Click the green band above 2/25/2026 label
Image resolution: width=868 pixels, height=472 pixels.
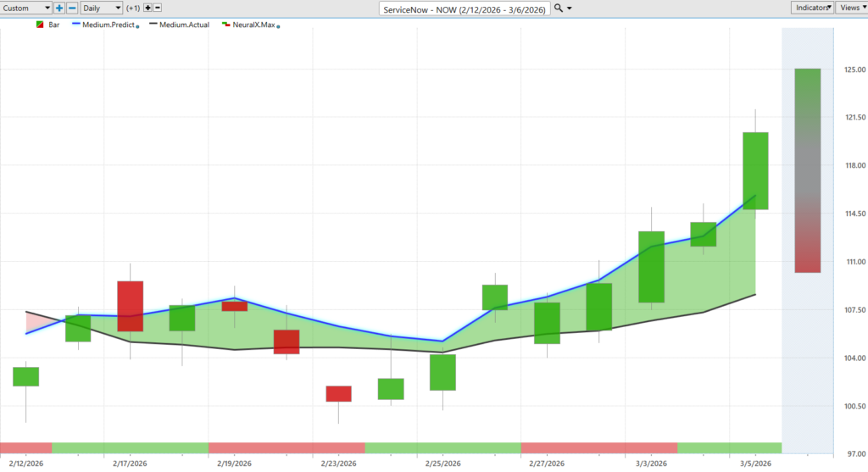coord(442,448)
